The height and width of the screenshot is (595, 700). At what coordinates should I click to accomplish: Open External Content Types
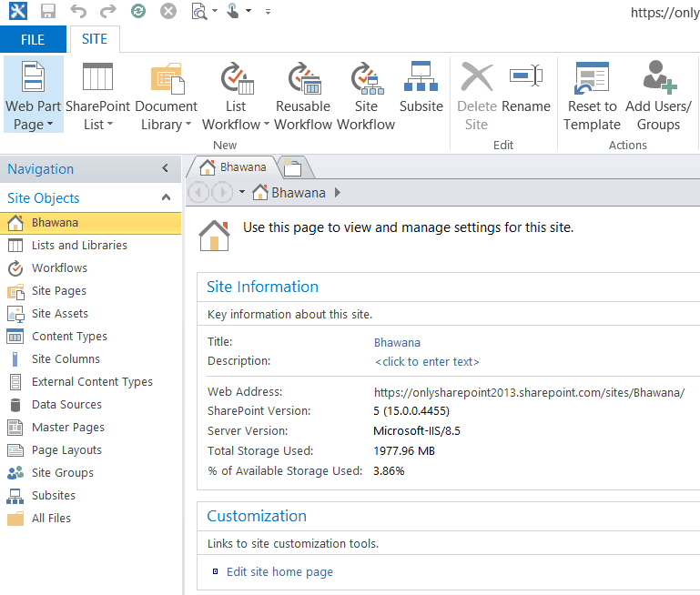click(91, 382)
